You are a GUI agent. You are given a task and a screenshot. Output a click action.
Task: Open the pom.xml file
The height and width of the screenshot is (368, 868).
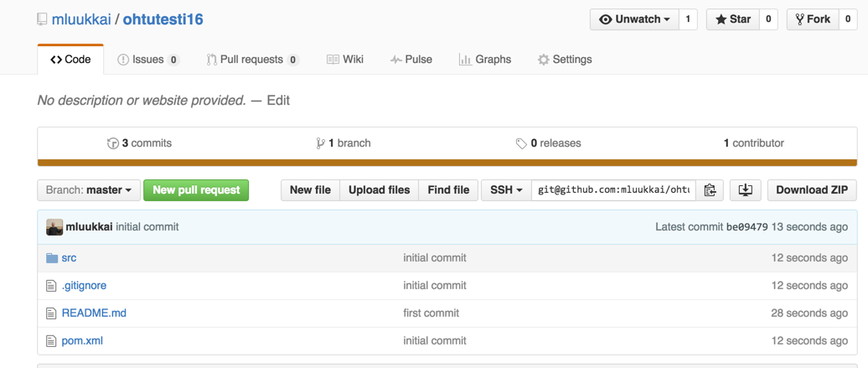coord(82,341)
